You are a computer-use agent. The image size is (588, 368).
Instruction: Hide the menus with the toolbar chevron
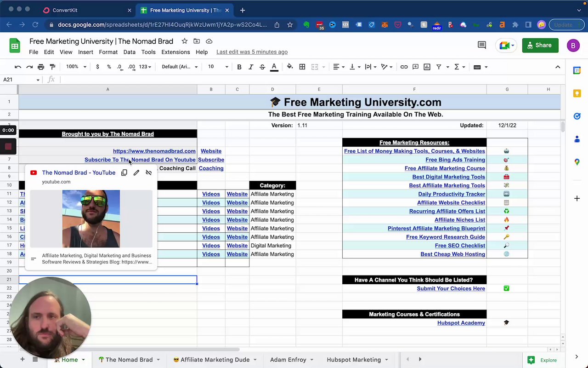558,67
